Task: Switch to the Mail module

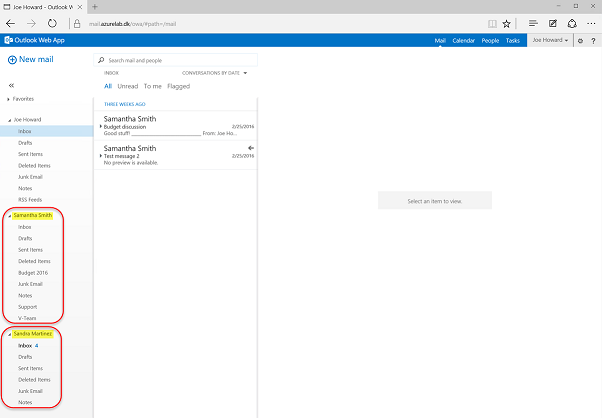Action: pos(440,40)
